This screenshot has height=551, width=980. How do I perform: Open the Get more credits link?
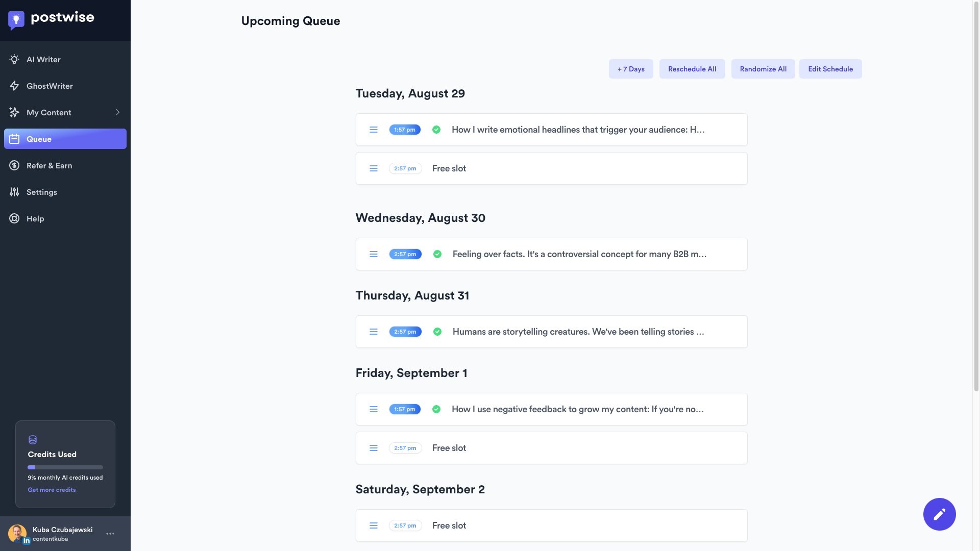(52, 490)
